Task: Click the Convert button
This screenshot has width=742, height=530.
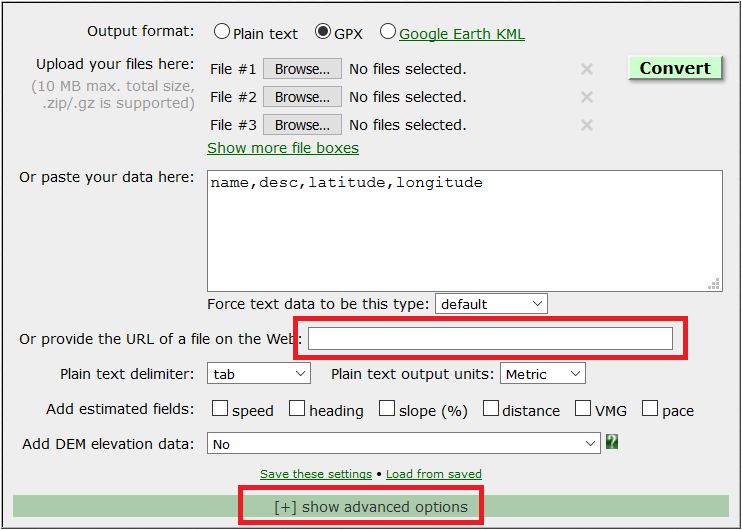Action: [675, 68]
